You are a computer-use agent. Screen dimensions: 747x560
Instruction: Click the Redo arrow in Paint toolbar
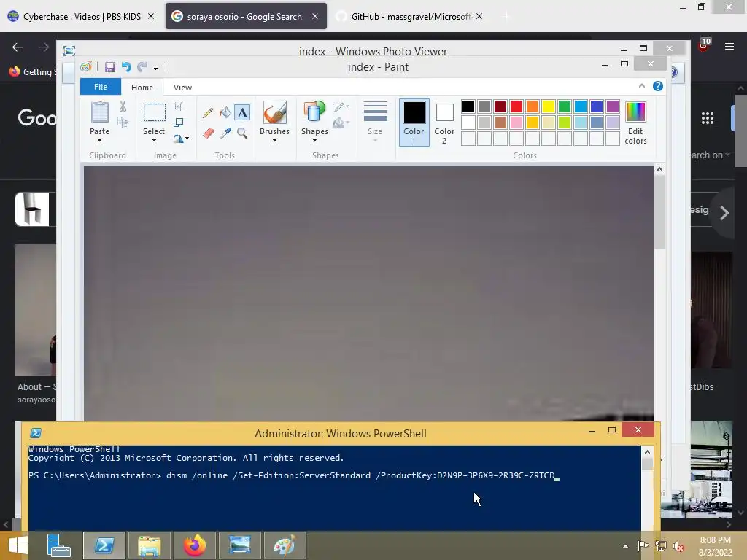click(142, 67)
